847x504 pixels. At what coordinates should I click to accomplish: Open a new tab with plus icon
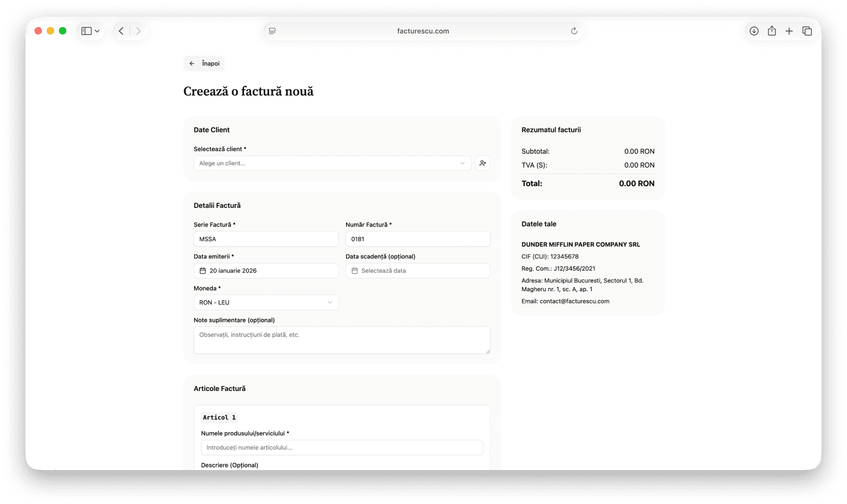[x=789, y=31]
